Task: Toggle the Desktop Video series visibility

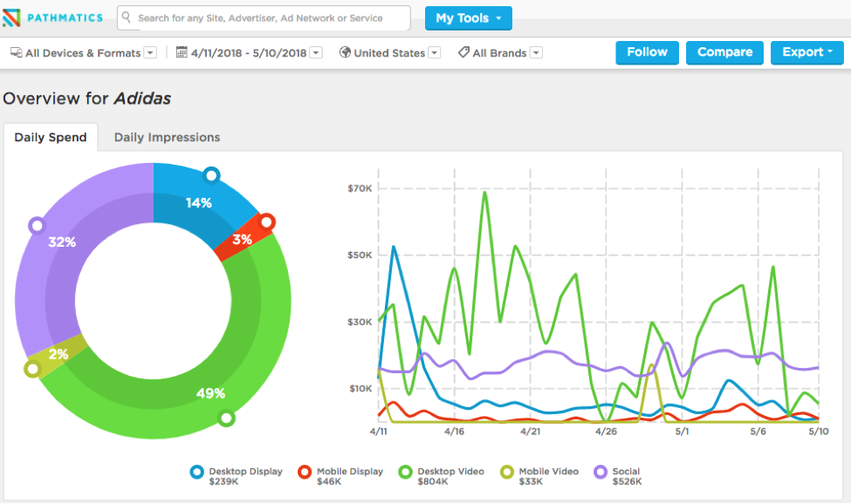Action: point(404,471)
